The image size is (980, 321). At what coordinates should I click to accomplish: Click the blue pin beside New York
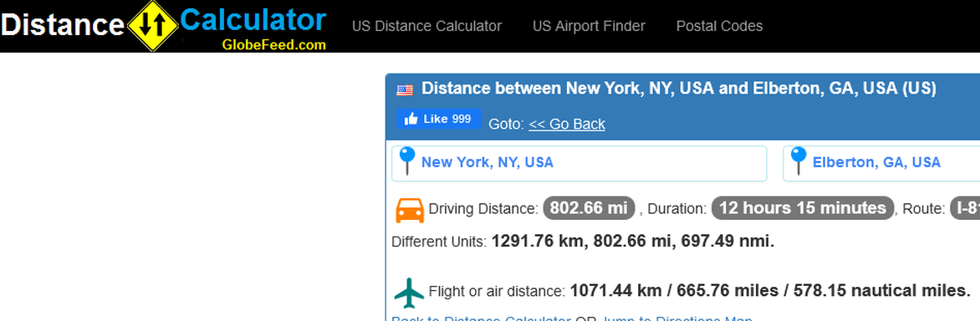(407, 160)
